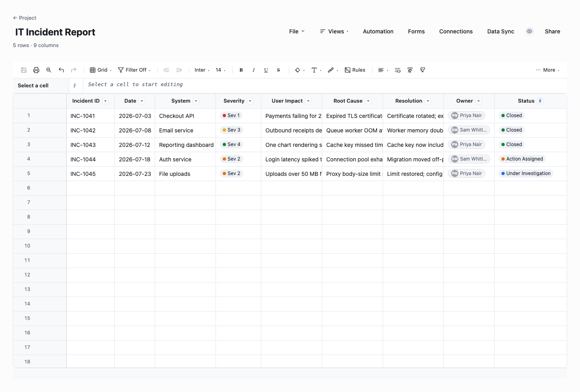Open the Resolution column dropdown arrow
Viewport: 580px width, 392px height.
(428, 101)
